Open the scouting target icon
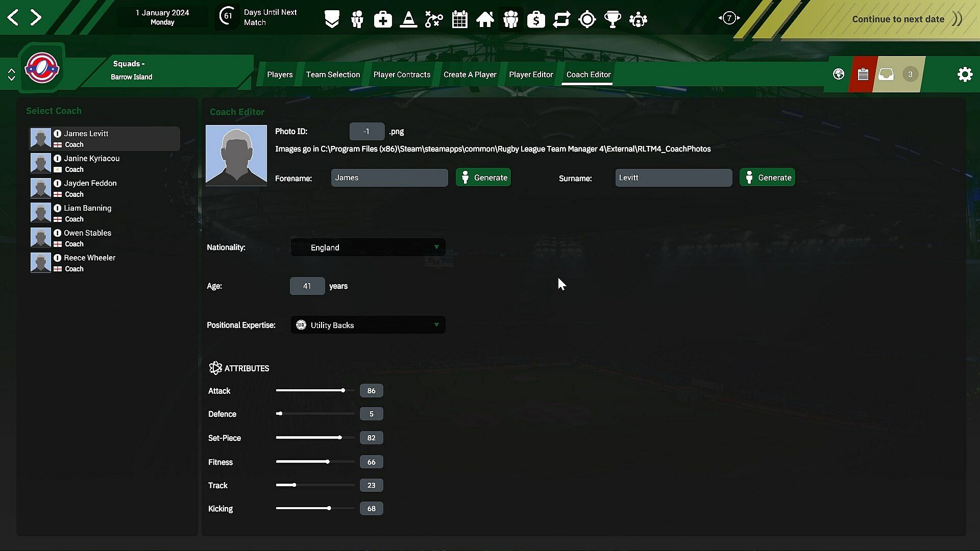 click(x=587, y=19)
